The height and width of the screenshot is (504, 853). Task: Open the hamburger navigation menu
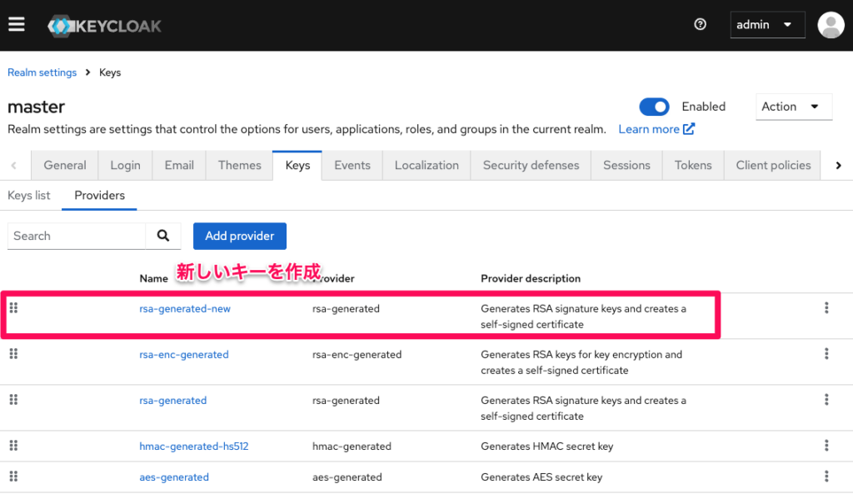[x=17, y=24]
